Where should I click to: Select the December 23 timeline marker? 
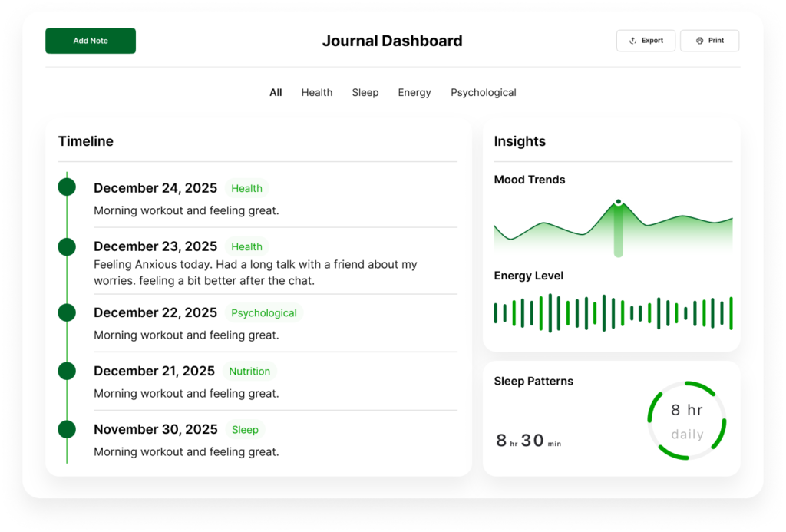click(x=67, y=246)
